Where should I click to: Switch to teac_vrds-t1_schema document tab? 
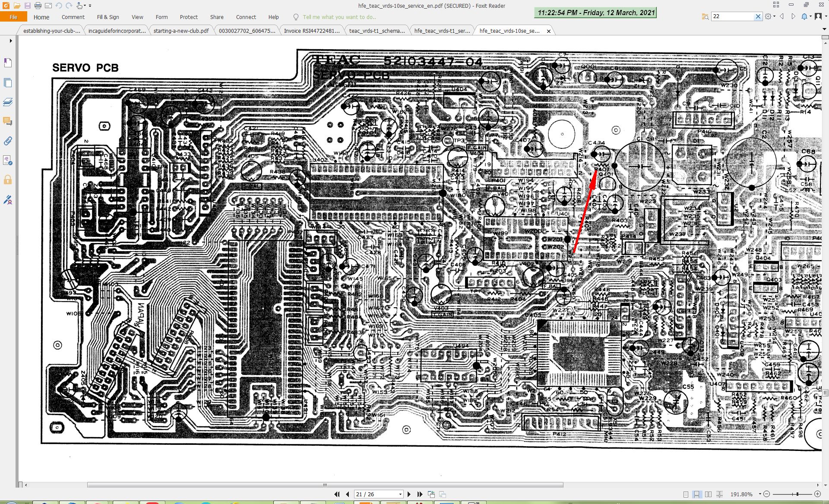[x=377, y=31]
